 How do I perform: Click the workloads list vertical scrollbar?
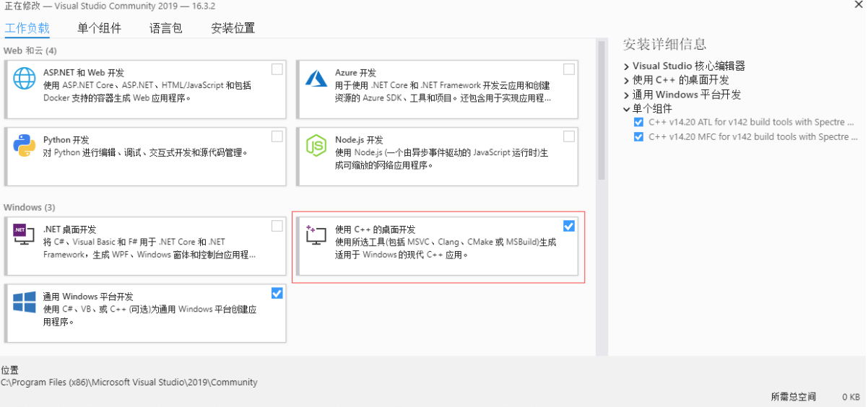601,110
